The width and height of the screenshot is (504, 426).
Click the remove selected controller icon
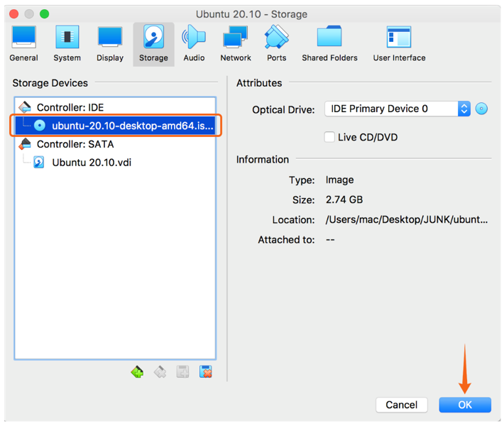[x=160, y=372]
